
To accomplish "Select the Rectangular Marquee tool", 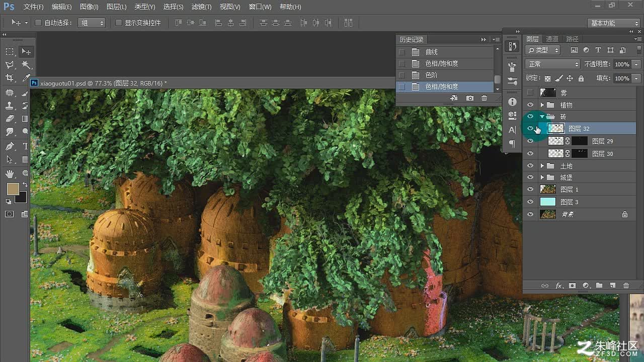I will tap(10, 51).
